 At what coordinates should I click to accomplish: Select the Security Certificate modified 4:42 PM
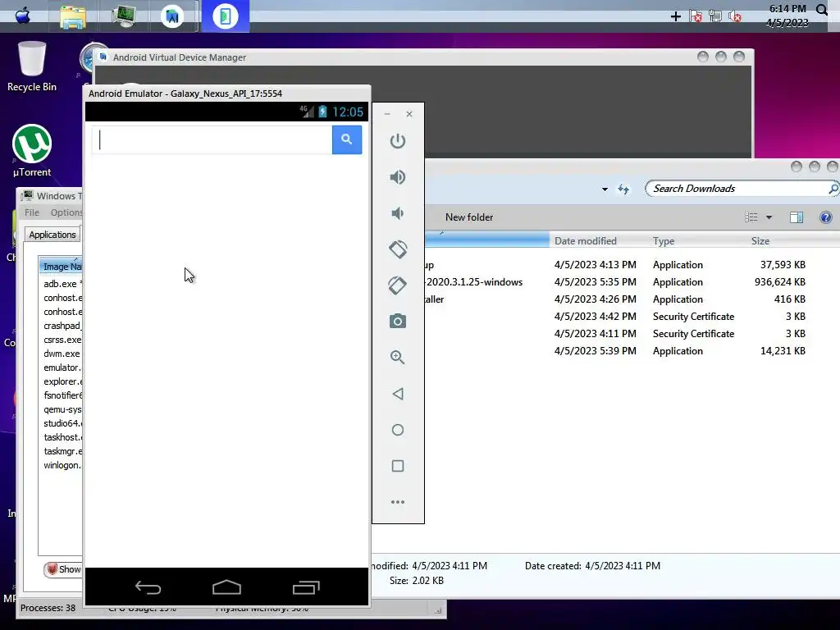coord(616,316)
